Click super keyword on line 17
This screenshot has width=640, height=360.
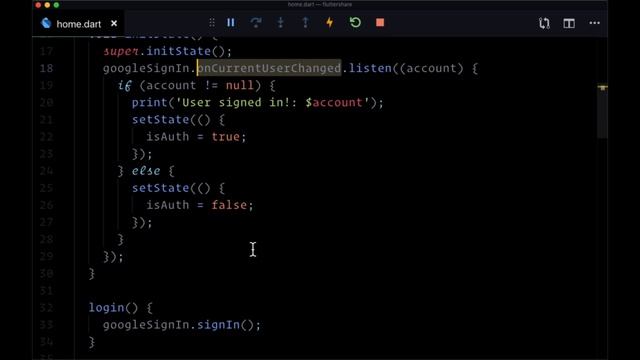(x=121, y=51)
